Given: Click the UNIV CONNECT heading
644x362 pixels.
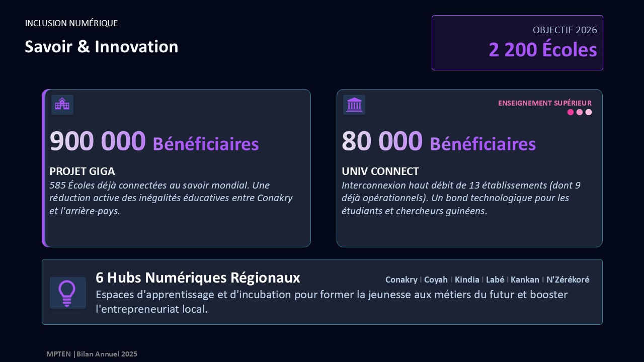Looking at the screenshot, I should 380,171.
